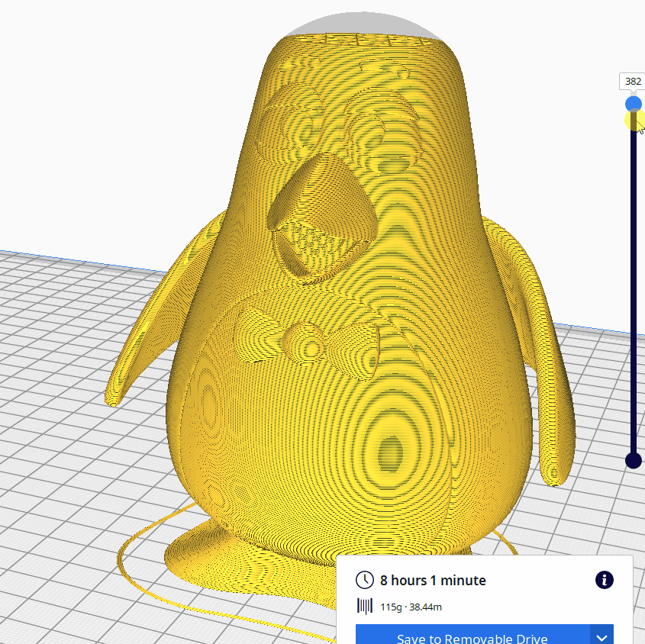The image size is (645, 644).
Task: Click the vertical layer slider track
Action: tap(633, 282)
